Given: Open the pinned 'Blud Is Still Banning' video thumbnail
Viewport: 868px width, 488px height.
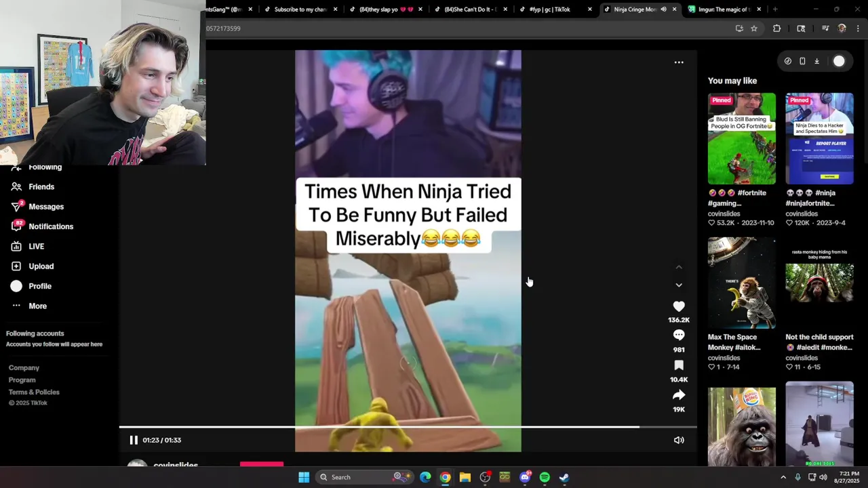Looking at the screenshot, I should 742,139.
